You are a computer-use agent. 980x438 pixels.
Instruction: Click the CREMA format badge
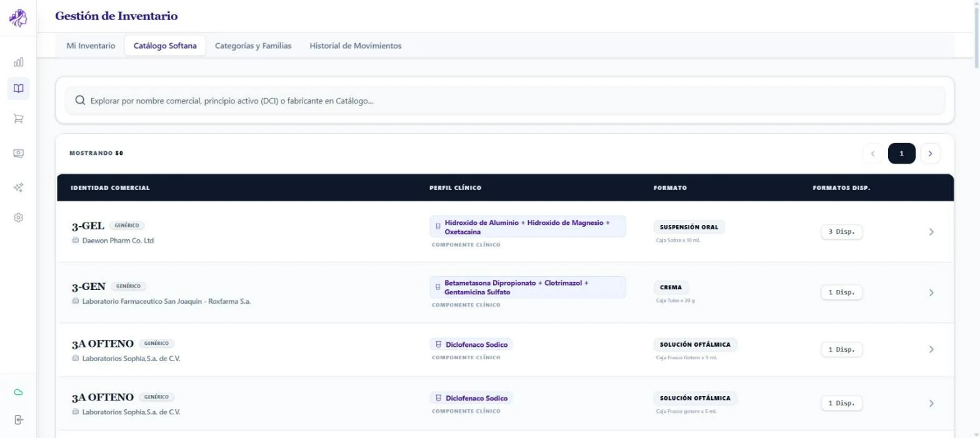[671, 287]
